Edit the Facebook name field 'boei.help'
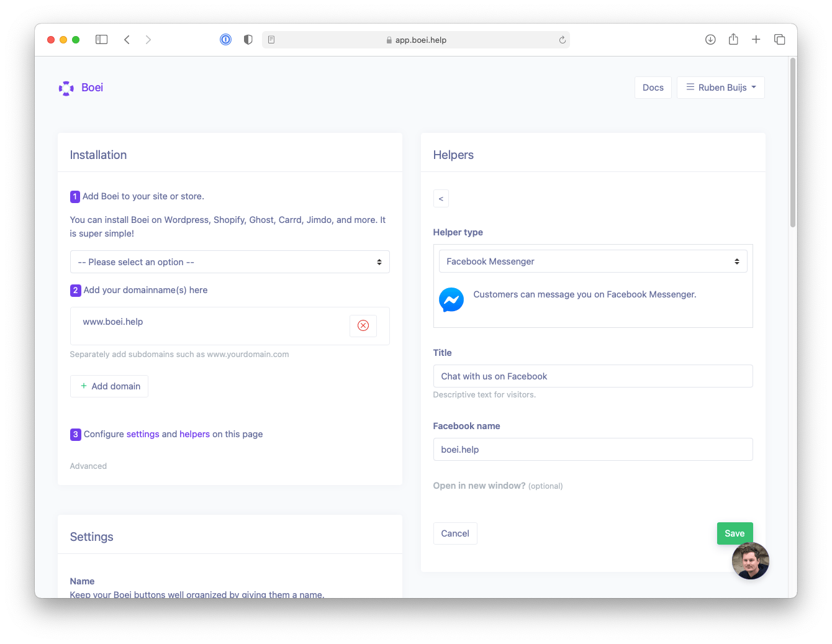 pyautogui.click(x=593, y=450)
